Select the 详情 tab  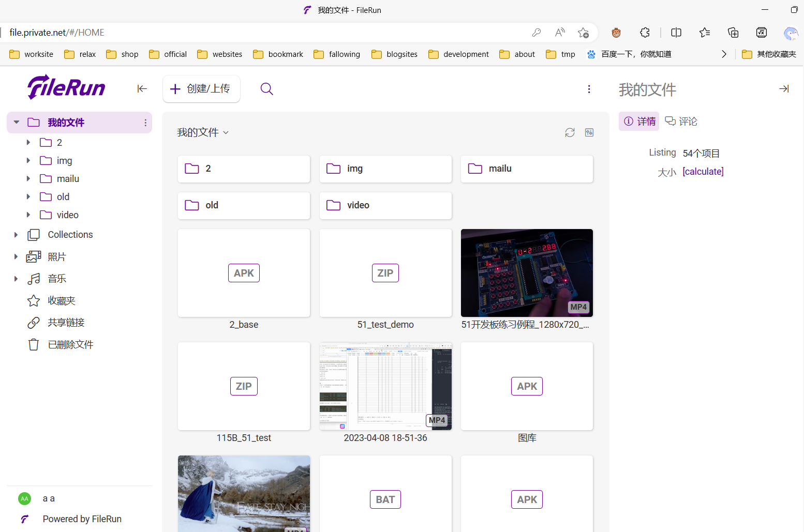click(639, 121)
